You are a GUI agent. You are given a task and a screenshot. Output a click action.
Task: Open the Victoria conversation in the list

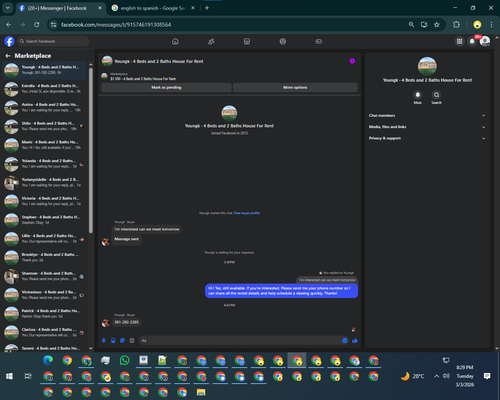45,201
